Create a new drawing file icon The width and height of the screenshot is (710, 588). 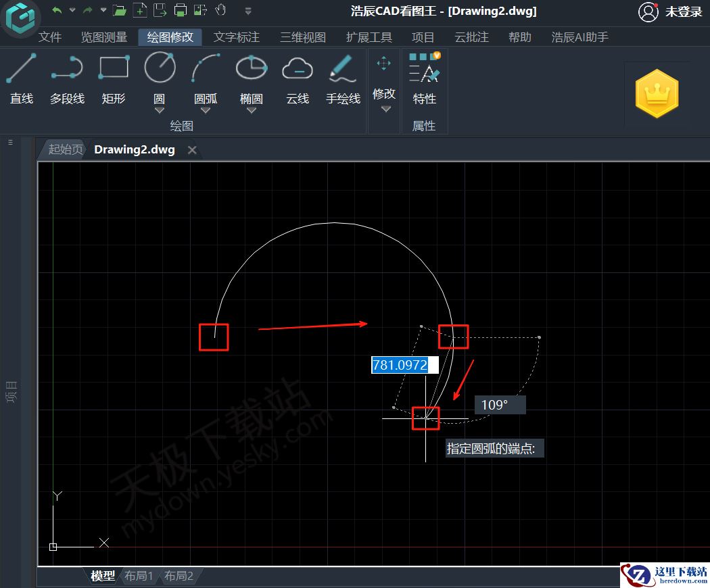click(140, 10)
